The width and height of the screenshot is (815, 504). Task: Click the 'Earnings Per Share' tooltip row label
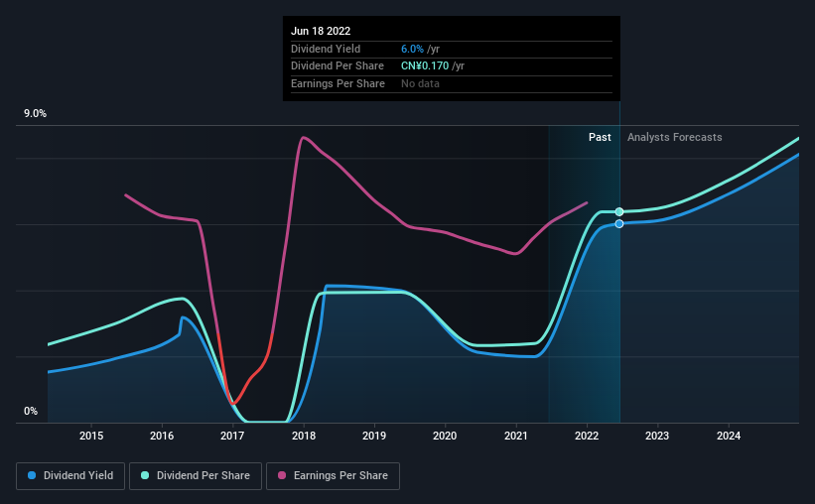[x=338, y=83]
